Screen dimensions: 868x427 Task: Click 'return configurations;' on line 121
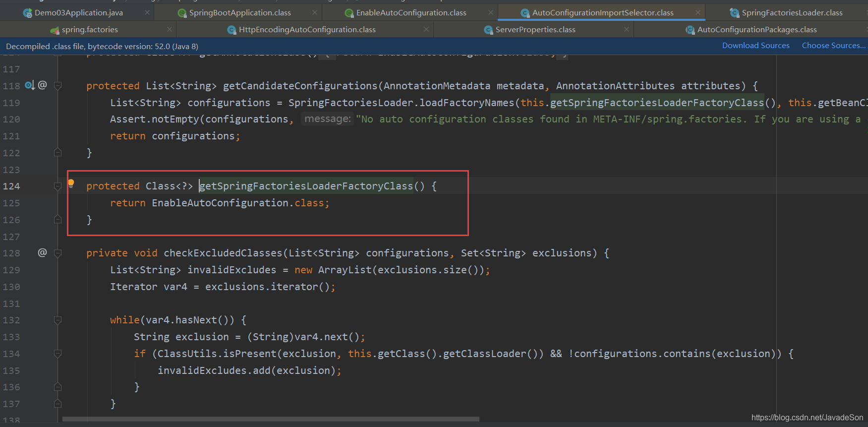pos(175,136)
